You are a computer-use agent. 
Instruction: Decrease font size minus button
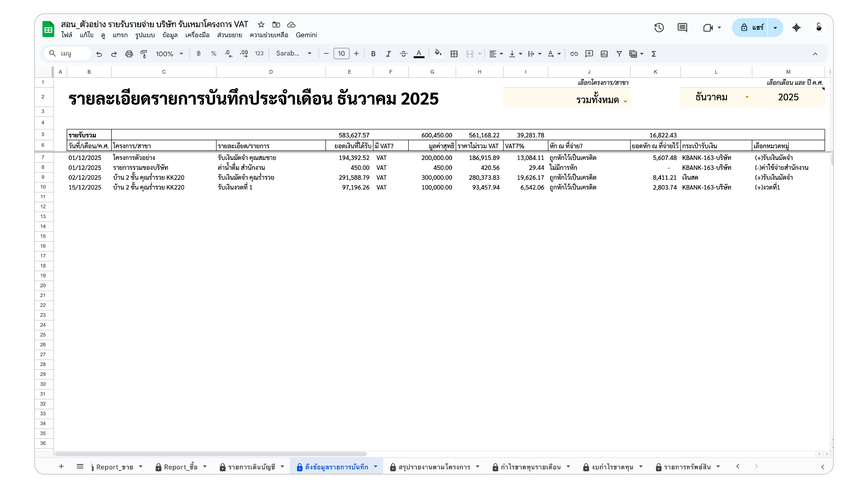326,53
